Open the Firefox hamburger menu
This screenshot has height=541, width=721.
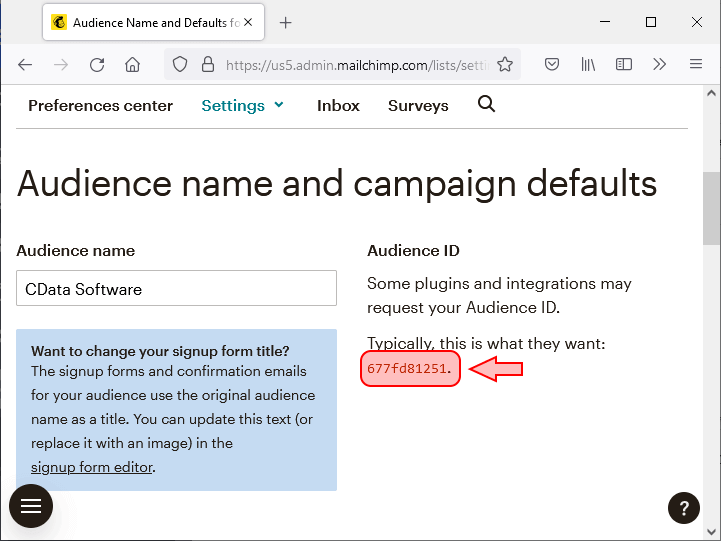click(696, 64)
